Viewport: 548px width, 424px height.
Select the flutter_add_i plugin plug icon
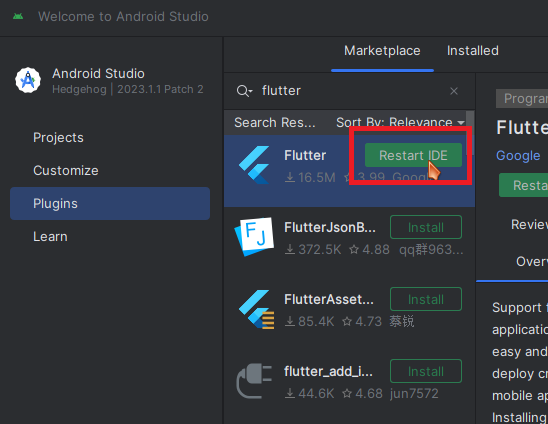pyautogui.click(x=254, y=381)
